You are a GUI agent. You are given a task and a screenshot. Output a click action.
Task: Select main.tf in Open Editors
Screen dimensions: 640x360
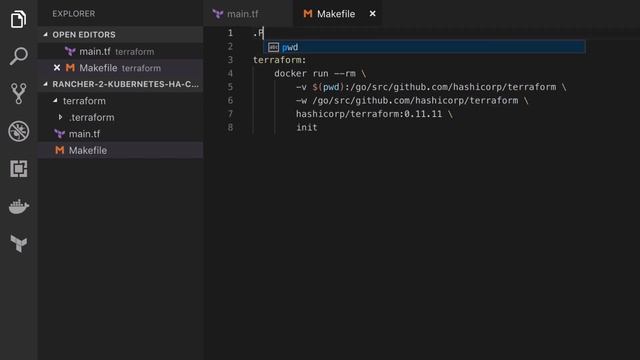120,51
